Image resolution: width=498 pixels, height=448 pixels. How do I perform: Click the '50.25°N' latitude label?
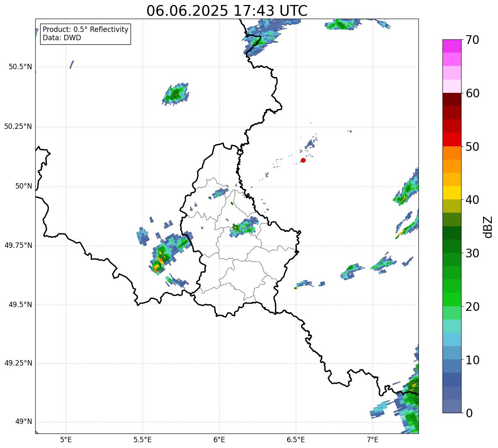(x=18, y=126)
